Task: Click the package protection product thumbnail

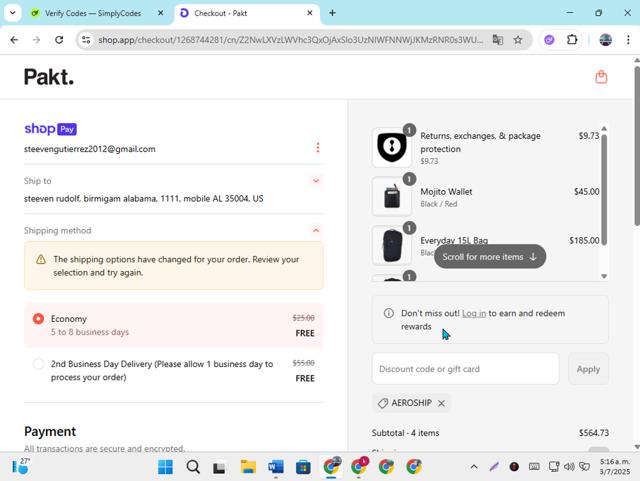Action: click(x=392, y=147)
